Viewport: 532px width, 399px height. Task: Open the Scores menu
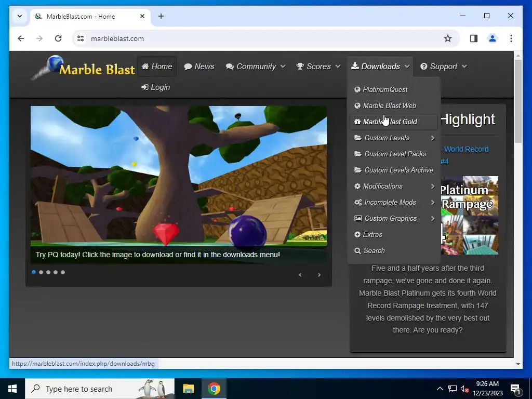[318, 66]
